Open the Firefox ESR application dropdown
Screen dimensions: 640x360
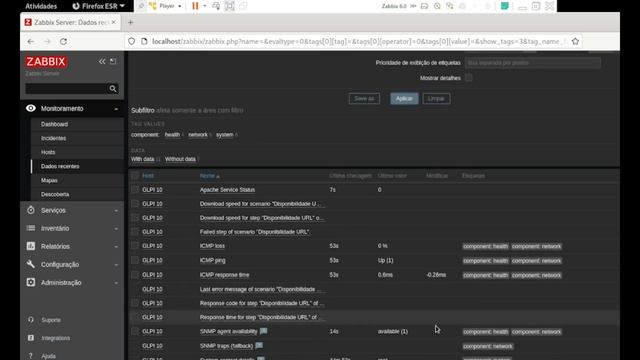click(x=98, y=6)
